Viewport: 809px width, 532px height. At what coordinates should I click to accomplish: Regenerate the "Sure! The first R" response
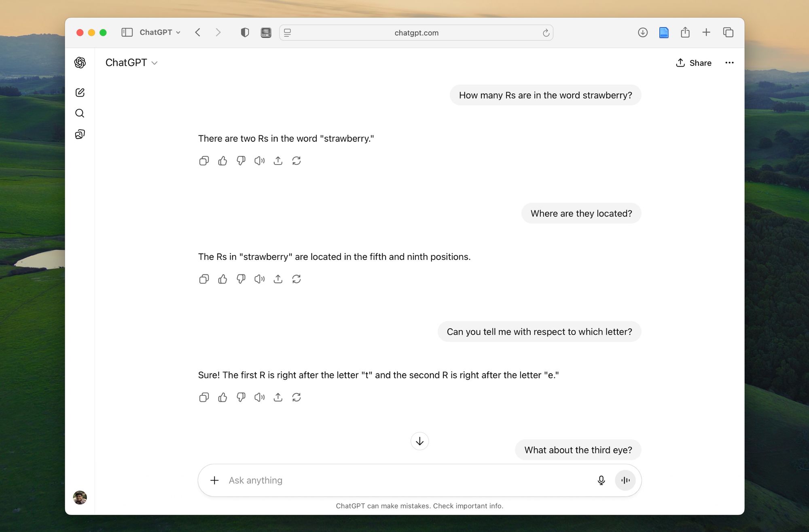[x=296, y=397]
